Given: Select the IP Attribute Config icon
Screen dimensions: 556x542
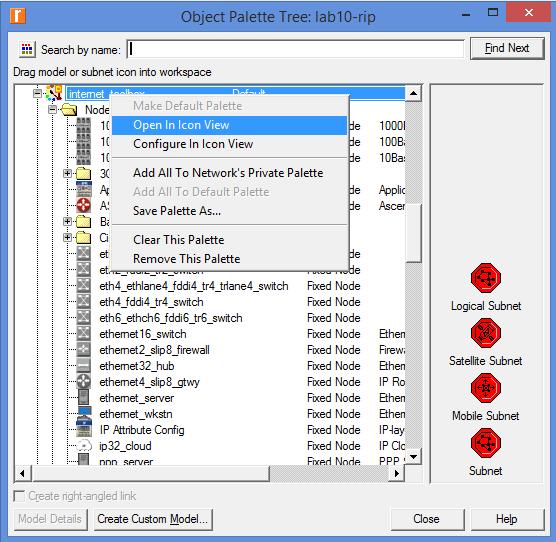Looking at the screenshot, I should point(84,429).
